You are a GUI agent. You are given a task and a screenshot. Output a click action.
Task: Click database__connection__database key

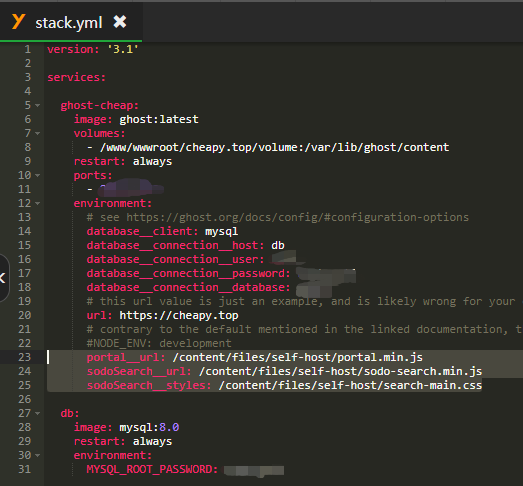188,288
